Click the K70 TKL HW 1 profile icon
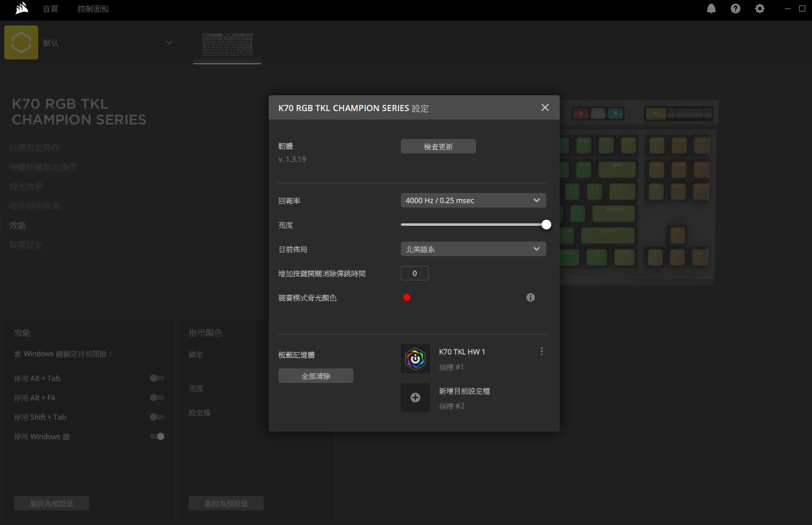812x525 pixels. tap(415, 359)
